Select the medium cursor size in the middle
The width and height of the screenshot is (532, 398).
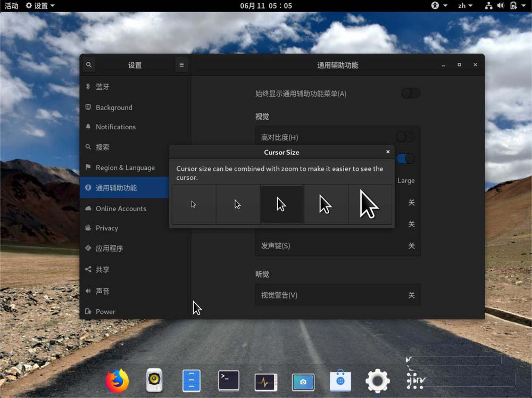click(x=281, y=204)
